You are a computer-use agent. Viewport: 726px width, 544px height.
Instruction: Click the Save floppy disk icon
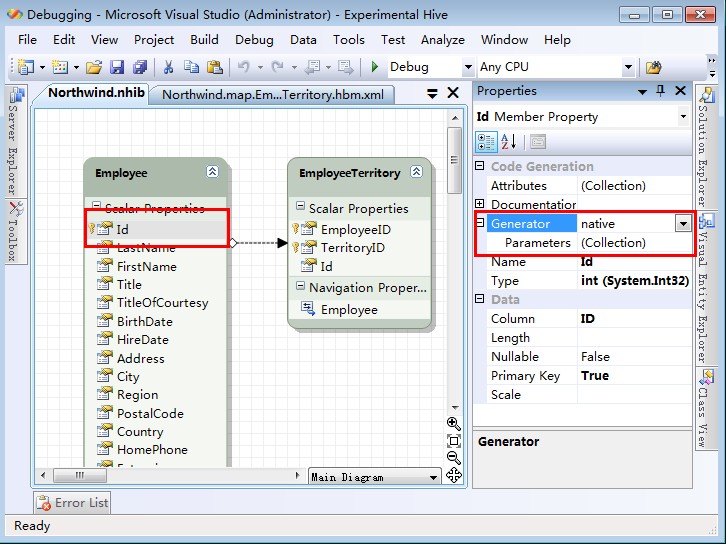click(x=117, y=68)
